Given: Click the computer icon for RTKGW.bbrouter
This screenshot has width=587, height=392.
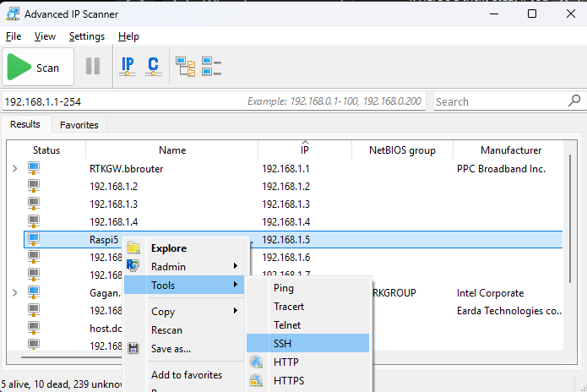Looking at the screenshot, I should coord(34,168).
